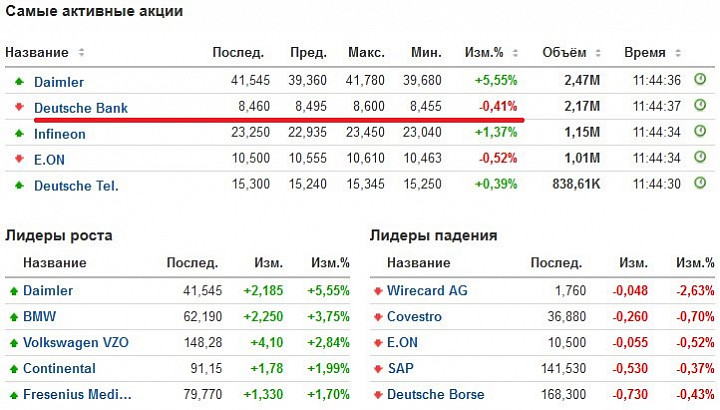Click the green up arrow beside Infineon
The height and width of the screenshot is (410, 720).
[19, 133]
